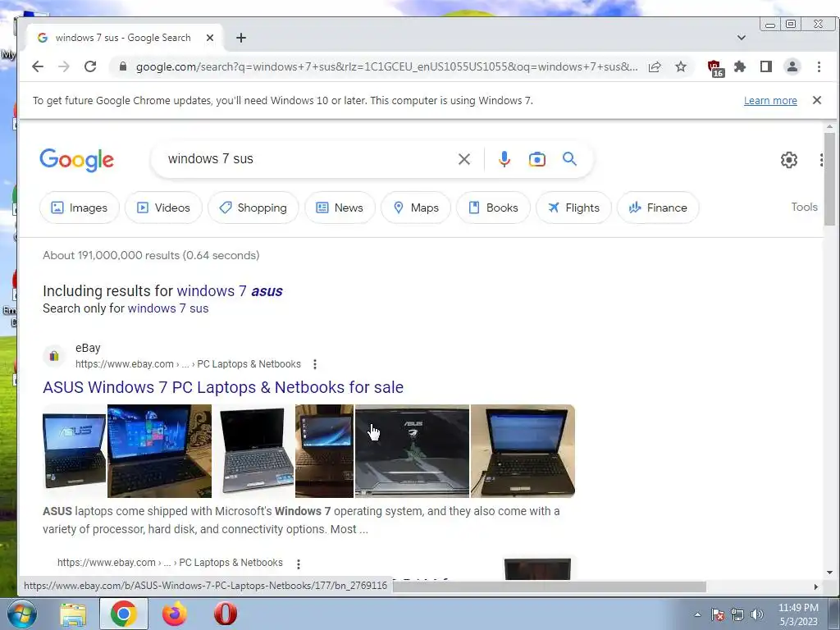Open the Windows 8 start screen laptop image
This screenshot has height=630, width=840.
(160, 451)
